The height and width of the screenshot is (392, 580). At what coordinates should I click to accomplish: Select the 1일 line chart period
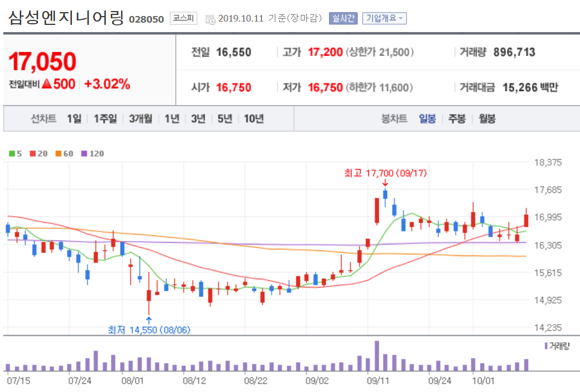click(74, 119)
